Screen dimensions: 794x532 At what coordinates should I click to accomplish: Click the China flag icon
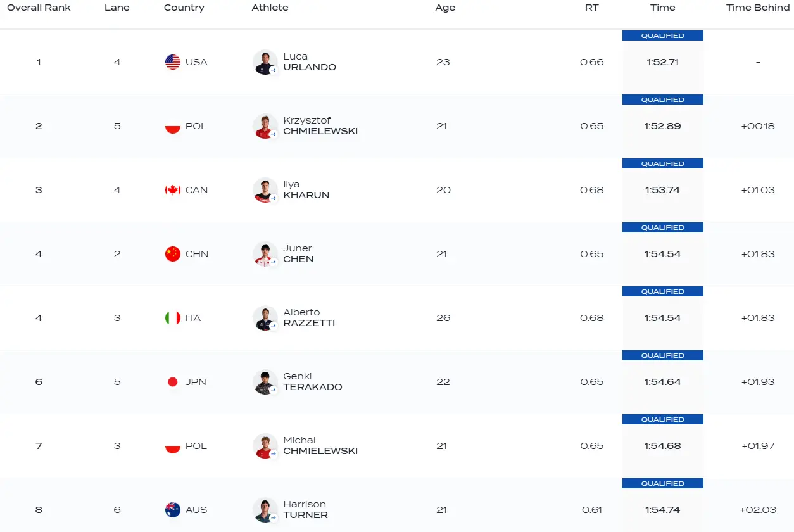(172, 254)
